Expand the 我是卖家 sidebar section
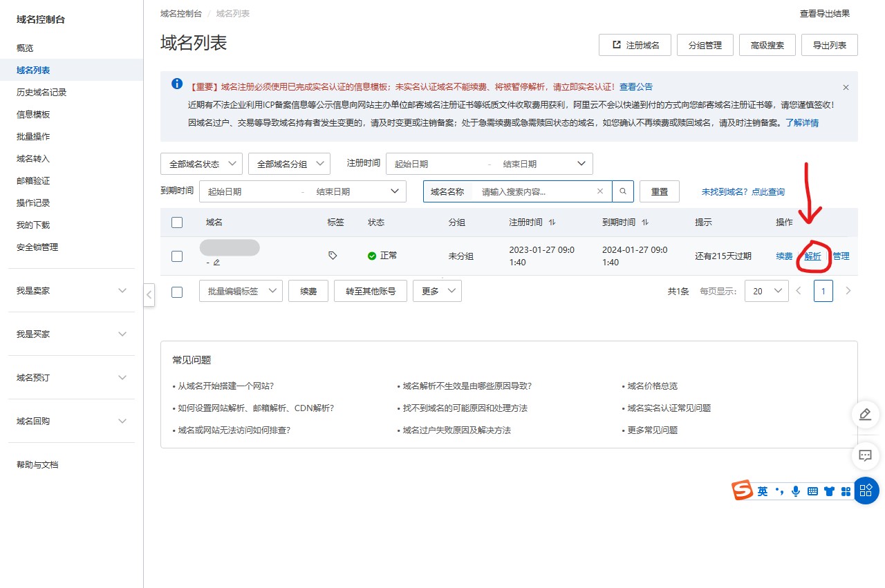Screen dimensions: 885x588 [x=72, y=291]
